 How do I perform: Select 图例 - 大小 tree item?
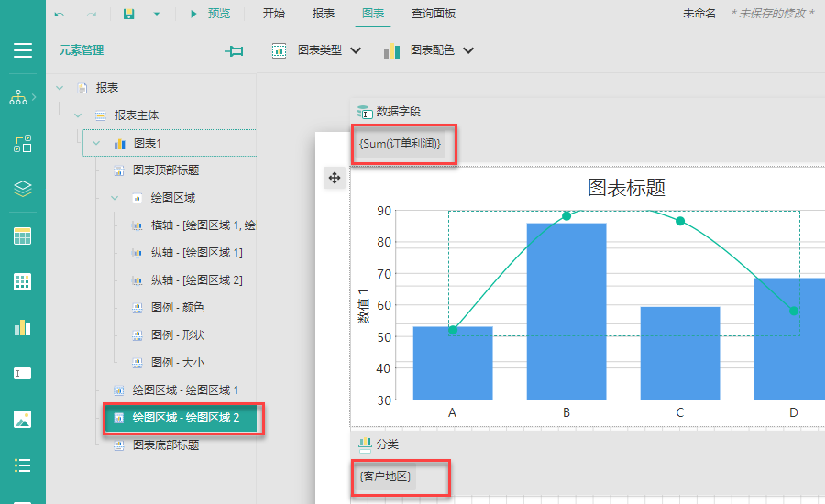[177, 363]
